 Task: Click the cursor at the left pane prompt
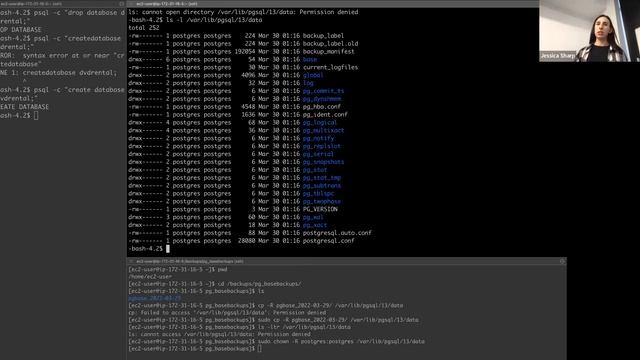click(36, 116)
